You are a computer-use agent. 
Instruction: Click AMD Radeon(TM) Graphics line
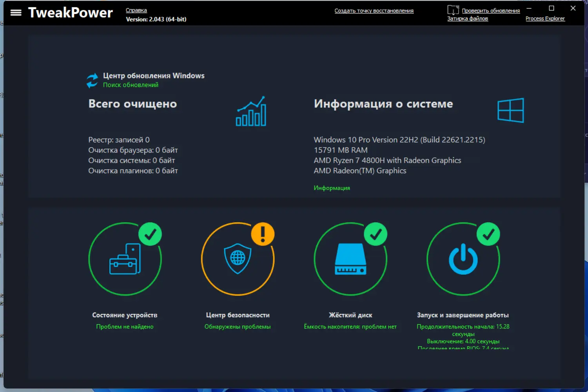(360, 171)
